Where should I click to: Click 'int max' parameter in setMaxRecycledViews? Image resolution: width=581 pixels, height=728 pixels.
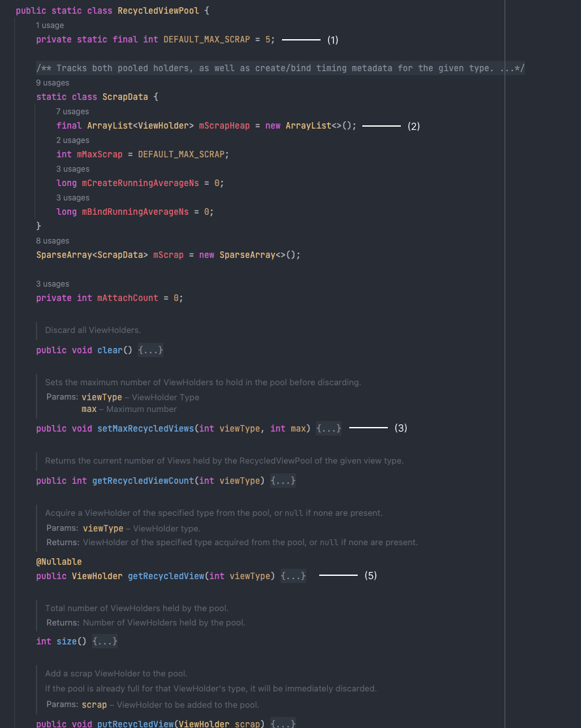click(288, 428)
